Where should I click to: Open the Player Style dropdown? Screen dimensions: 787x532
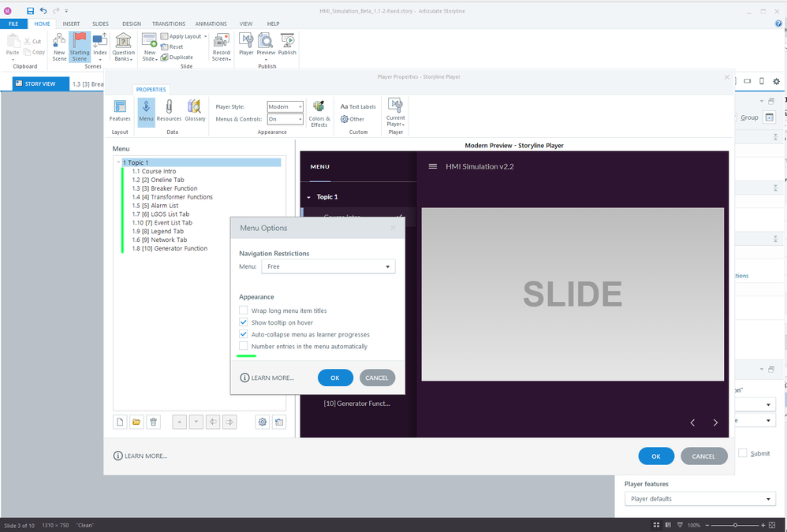coord(285,106)
